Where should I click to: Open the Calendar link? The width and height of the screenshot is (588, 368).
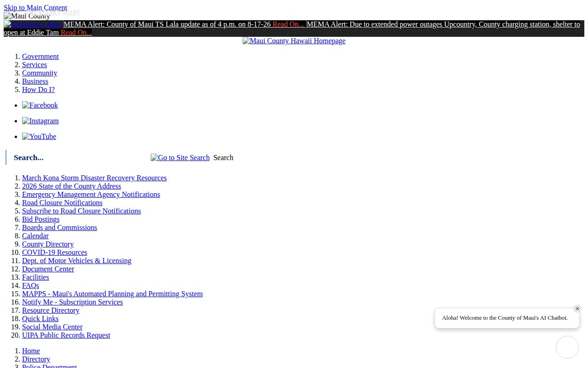[35, 236]
